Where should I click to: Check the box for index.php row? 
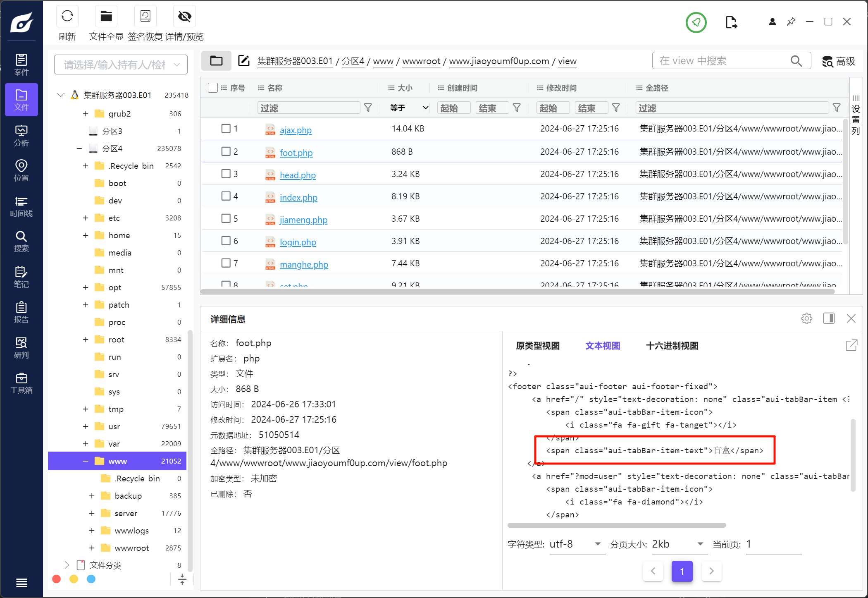tap(226, 196)
